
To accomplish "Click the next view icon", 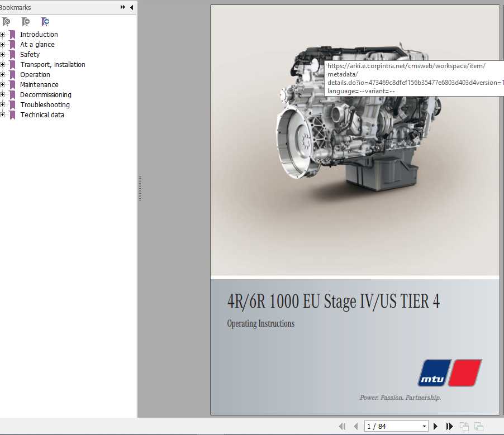I will pyautogui.click(x=478, y=426).
